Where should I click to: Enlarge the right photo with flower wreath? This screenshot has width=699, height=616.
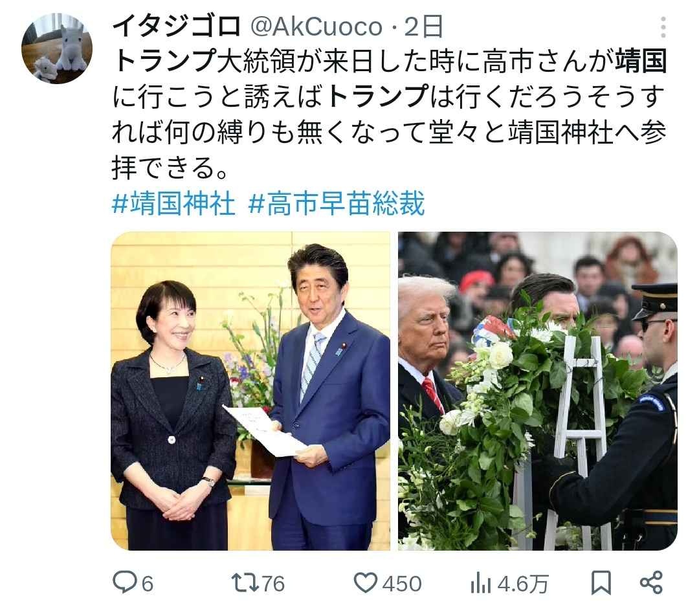(x=538, y=391)
